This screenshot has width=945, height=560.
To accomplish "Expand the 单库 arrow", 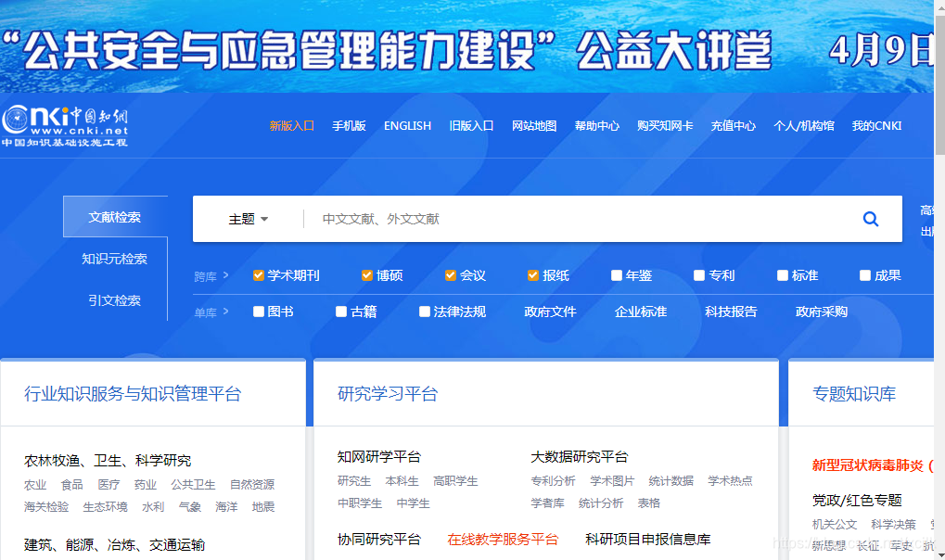I will pos(226,312).
